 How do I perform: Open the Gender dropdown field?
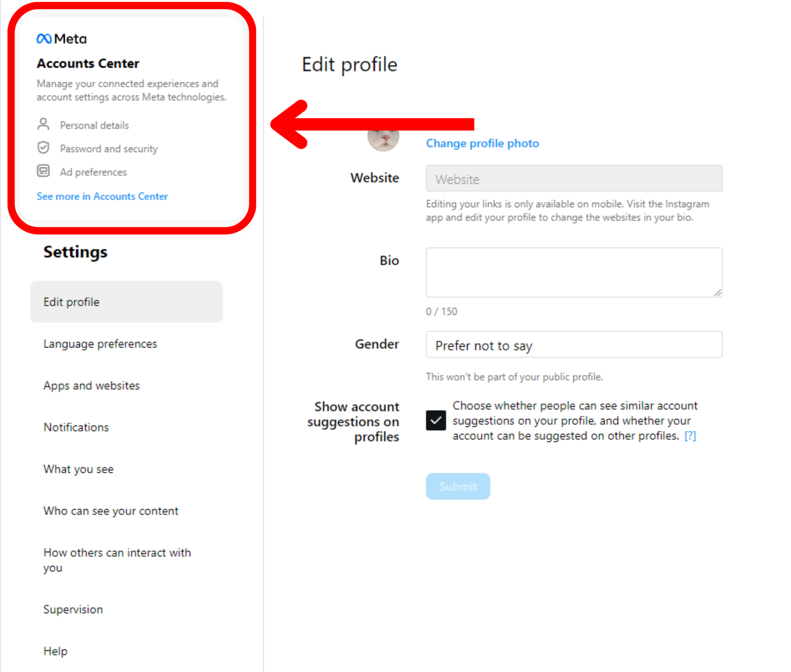573,345
